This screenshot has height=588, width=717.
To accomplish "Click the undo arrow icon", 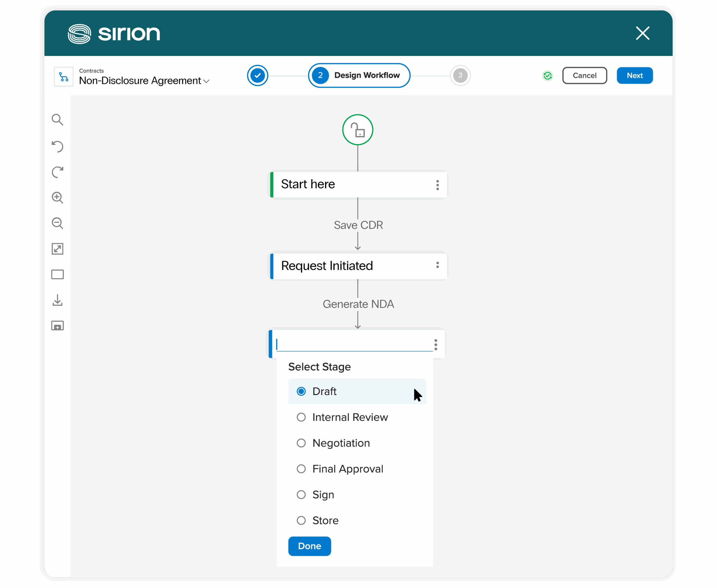I will point(57,146).
